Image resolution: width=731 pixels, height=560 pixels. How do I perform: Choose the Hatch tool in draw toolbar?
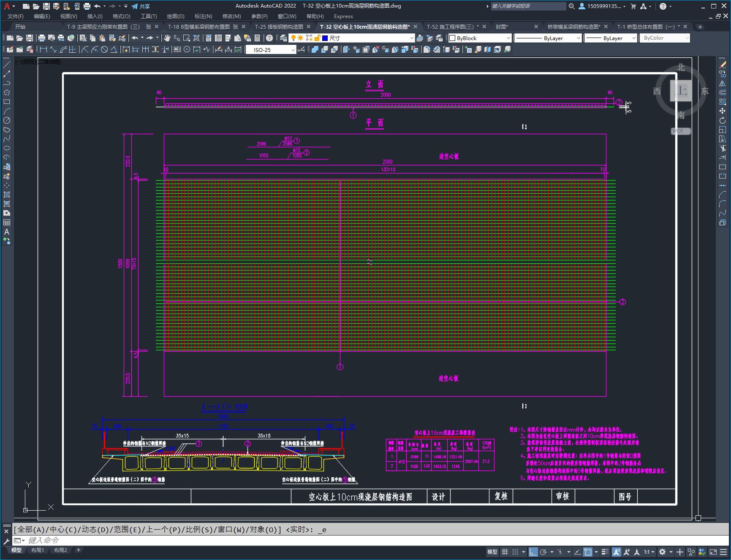coord(7,195)
